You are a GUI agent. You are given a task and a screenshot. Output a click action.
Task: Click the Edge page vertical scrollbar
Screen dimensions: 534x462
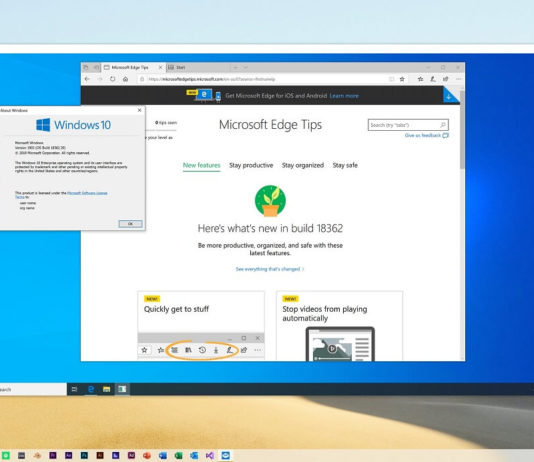click(462, 129)
